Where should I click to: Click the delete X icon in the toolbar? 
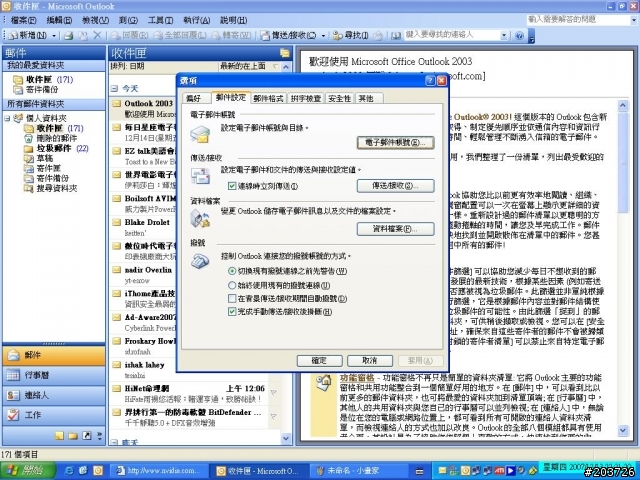(x=97, y=36)
